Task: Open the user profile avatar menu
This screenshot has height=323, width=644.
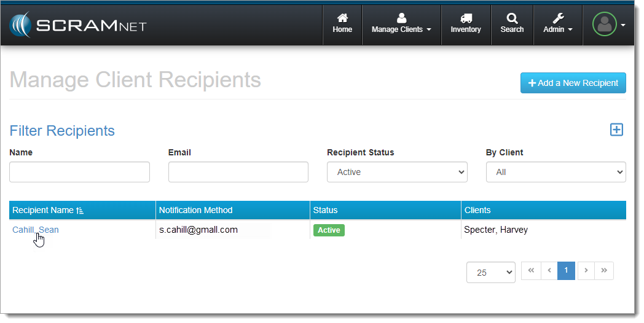Action: [608, 25]
